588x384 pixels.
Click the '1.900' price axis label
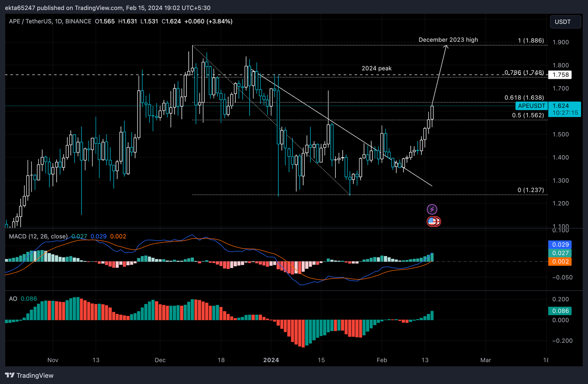561,42
